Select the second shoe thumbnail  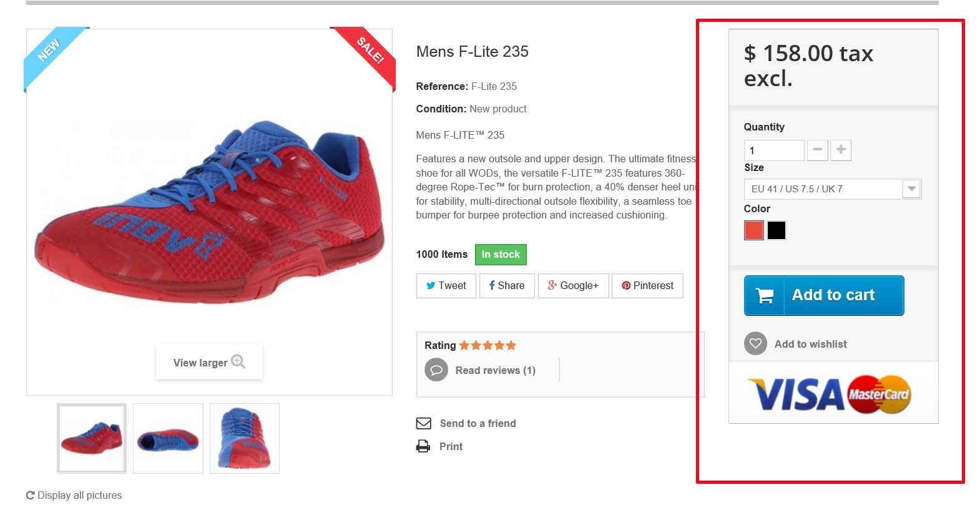coord(168,438)
